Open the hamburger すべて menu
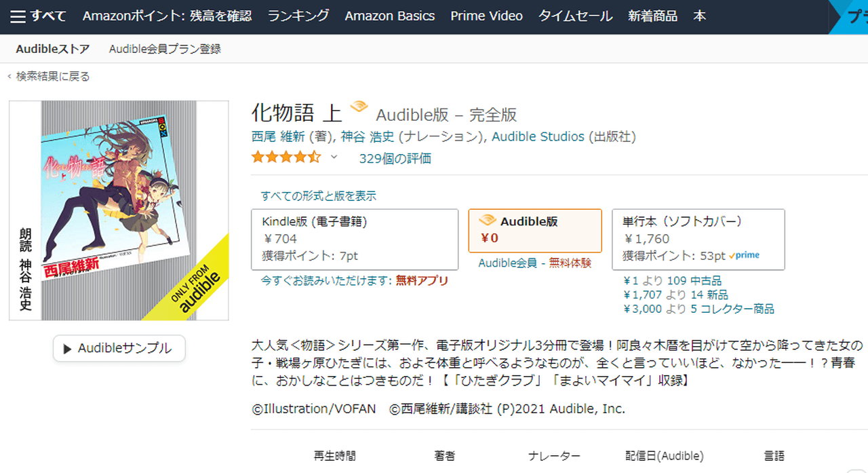 pyautogui.click(x=39, y=16)
